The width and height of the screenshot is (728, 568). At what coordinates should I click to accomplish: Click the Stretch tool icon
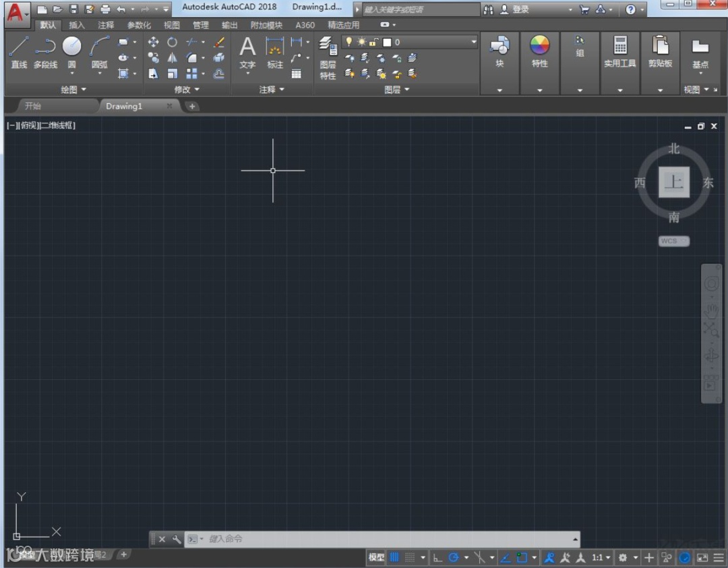click(x=153, y=74)
